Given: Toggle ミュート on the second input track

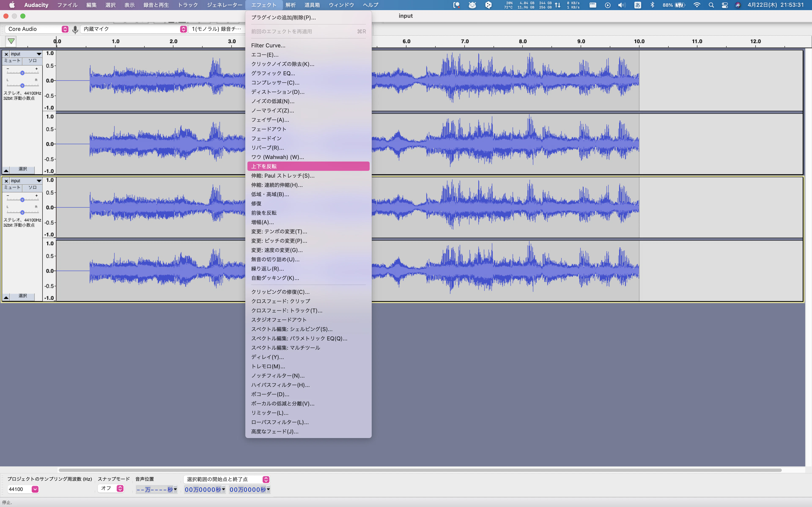Looking at the screenshot, I should [x=12, y=188].
